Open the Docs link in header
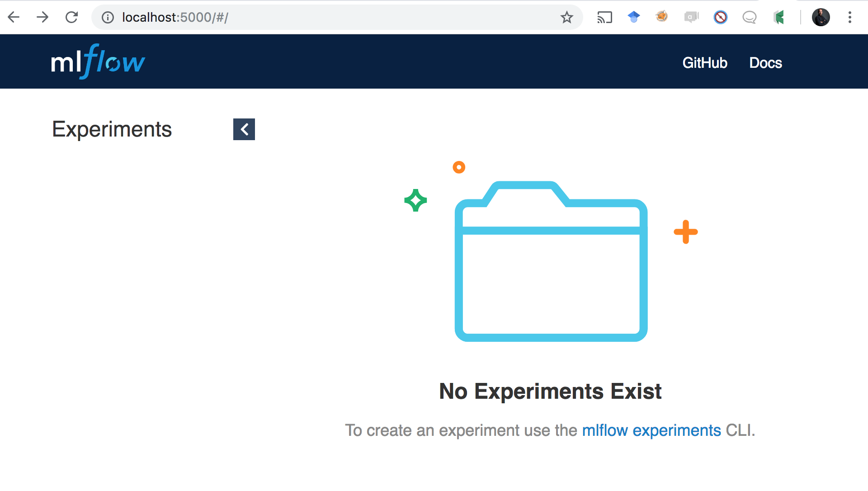Viewport: 868px width, 491px height. [x=765, y=63]
